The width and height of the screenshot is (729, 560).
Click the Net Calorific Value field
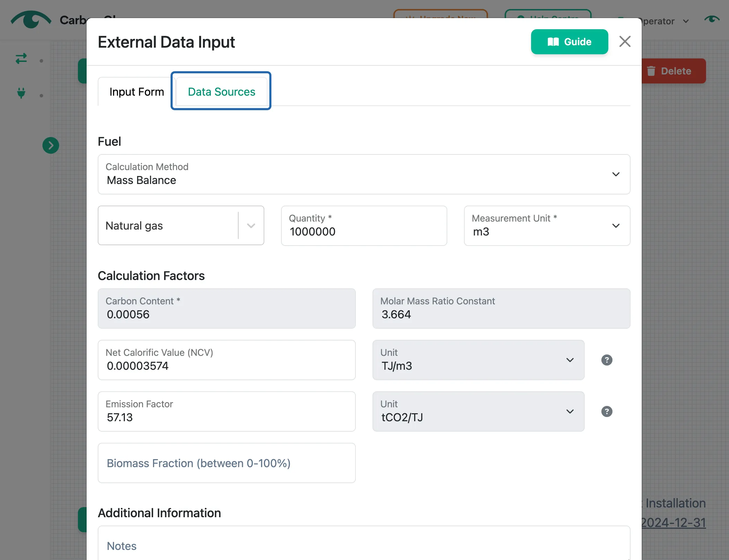click(226, 360)
